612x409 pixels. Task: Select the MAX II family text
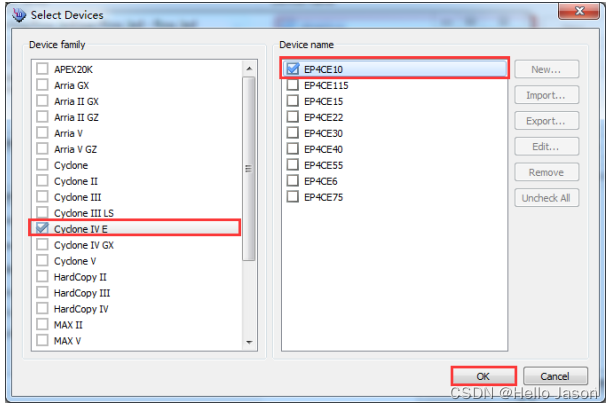[68, 325]
